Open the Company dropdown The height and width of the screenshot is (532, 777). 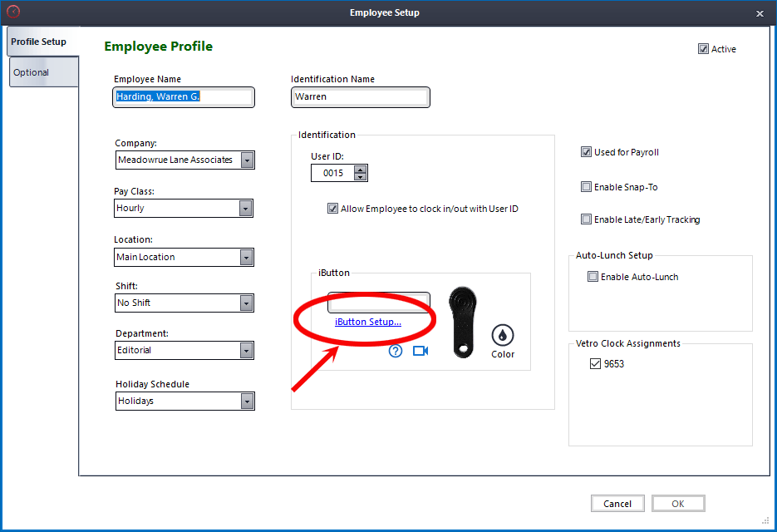click(247, 160)
